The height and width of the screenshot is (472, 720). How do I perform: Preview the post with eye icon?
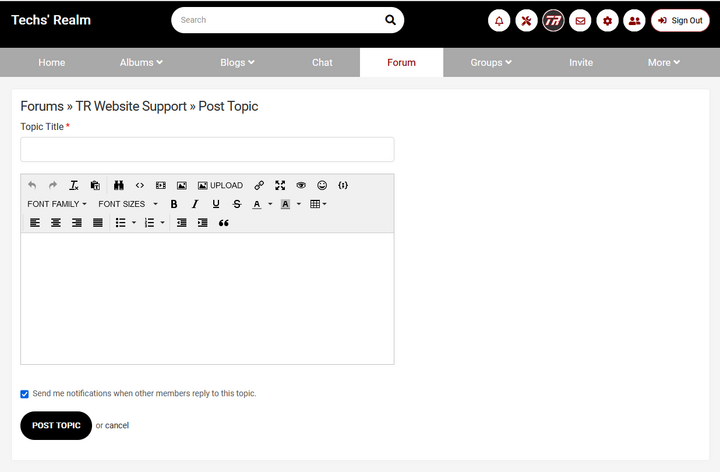coord(301,185)
